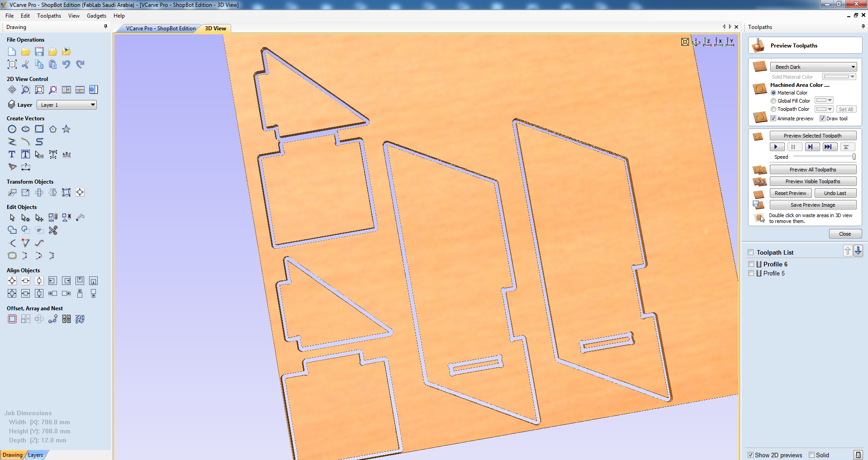Image resolution: width=868 pixels, height=460 pixels.
Task: Select the Paste clipboard icon
Action: [x=53, y=64]
